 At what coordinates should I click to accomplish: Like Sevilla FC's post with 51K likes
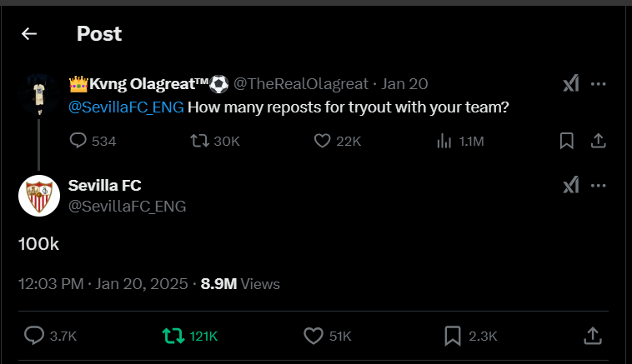tap(313, 336)
